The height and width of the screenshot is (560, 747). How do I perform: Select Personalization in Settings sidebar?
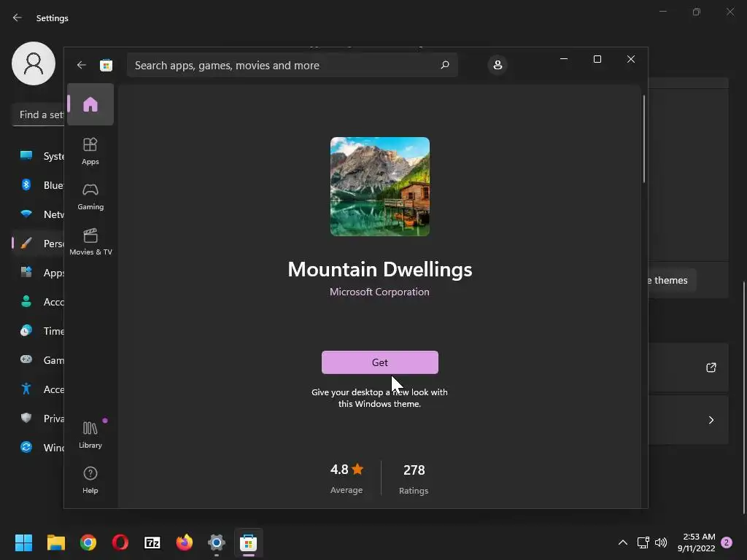pyautogui.click(x=38, y=244)
